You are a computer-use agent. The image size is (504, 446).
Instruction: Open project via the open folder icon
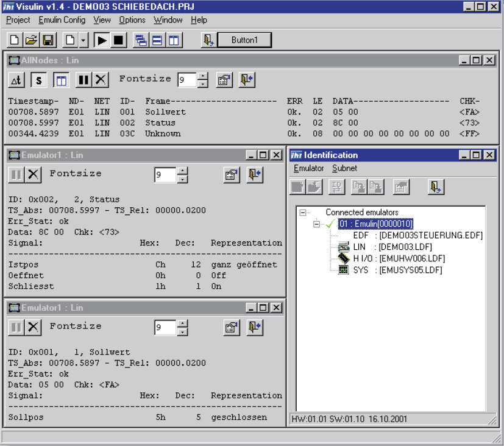pos(31,40)
